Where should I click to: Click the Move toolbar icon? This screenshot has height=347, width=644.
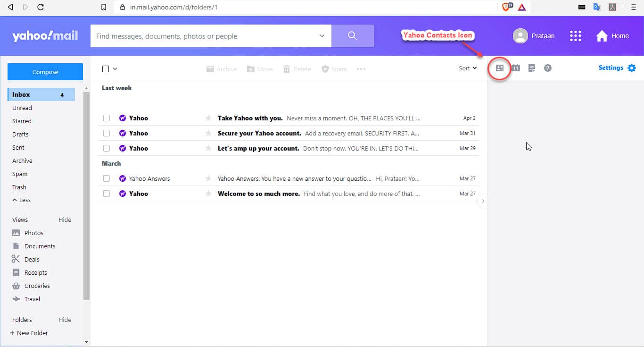click(x=251, y=69)
